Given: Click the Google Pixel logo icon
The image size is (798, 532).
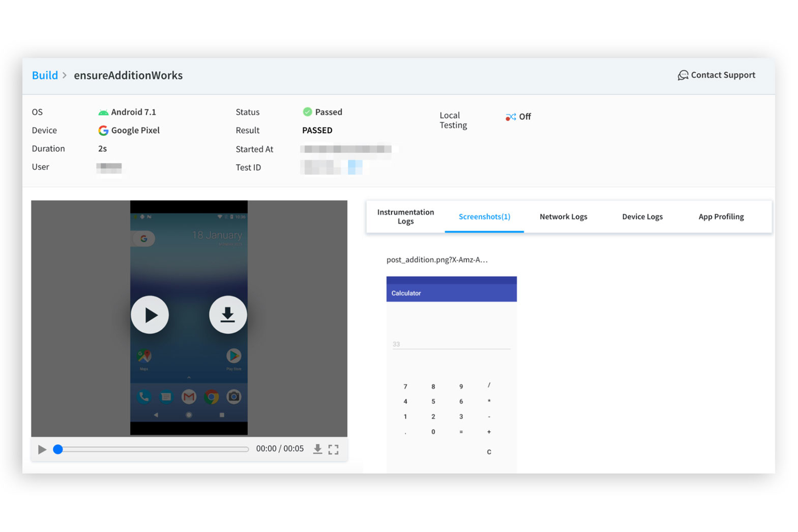Looking at the screenshot, I should (x=103, y=130).
